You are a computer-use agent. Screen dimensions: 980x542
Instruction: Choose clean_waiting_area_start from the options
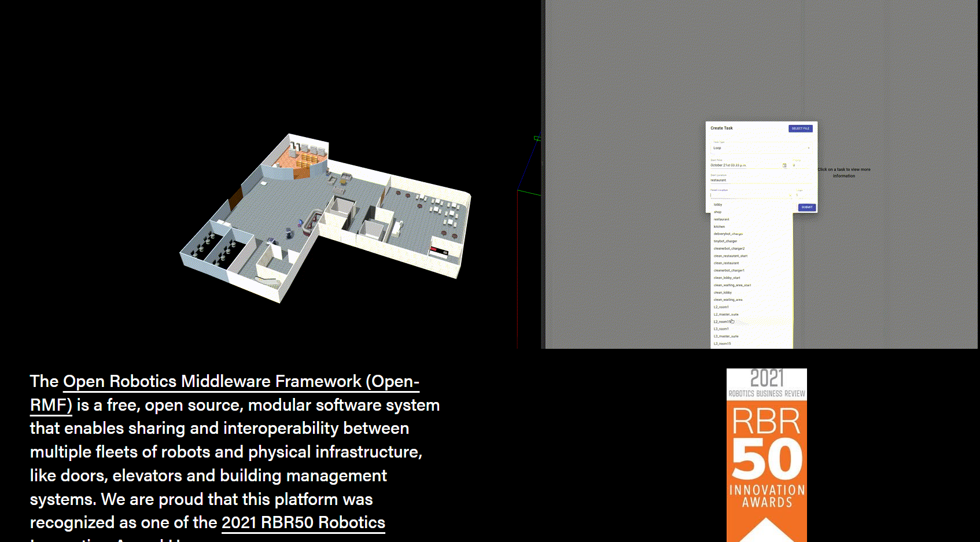point(751,285)
